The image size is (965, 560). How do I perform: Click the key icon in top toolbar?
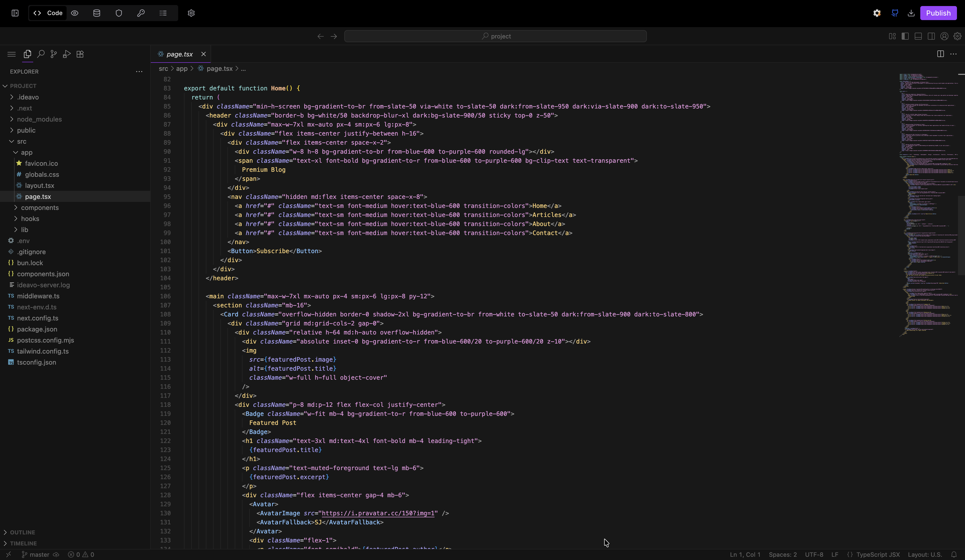pos(141,13)
